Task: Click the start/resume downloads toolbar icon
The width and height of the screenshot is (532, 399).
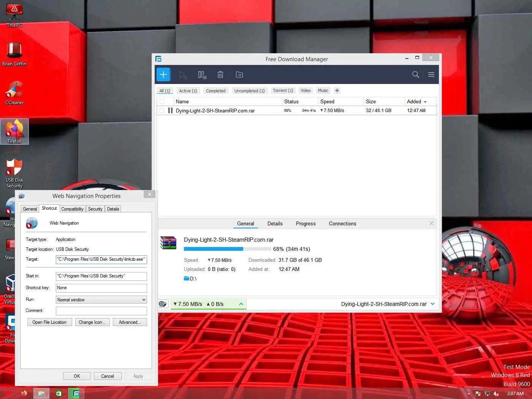Action: (x=183, y=75)
